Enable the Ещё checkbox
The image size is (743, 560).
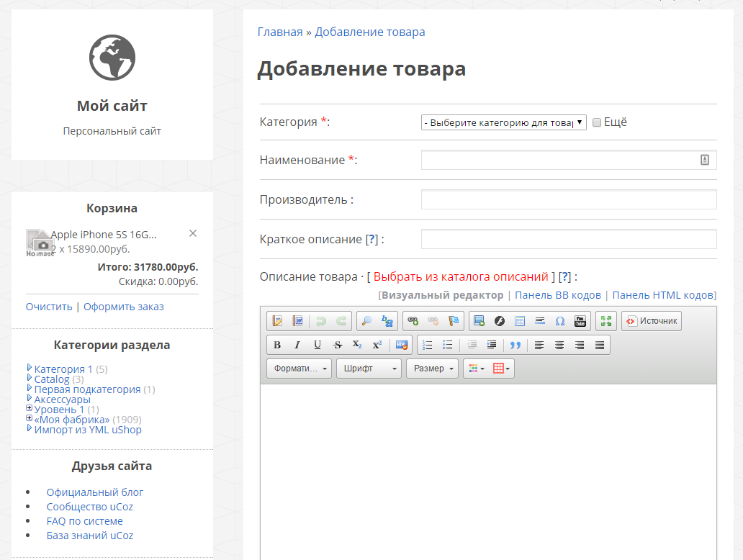[x=596, y=122]
